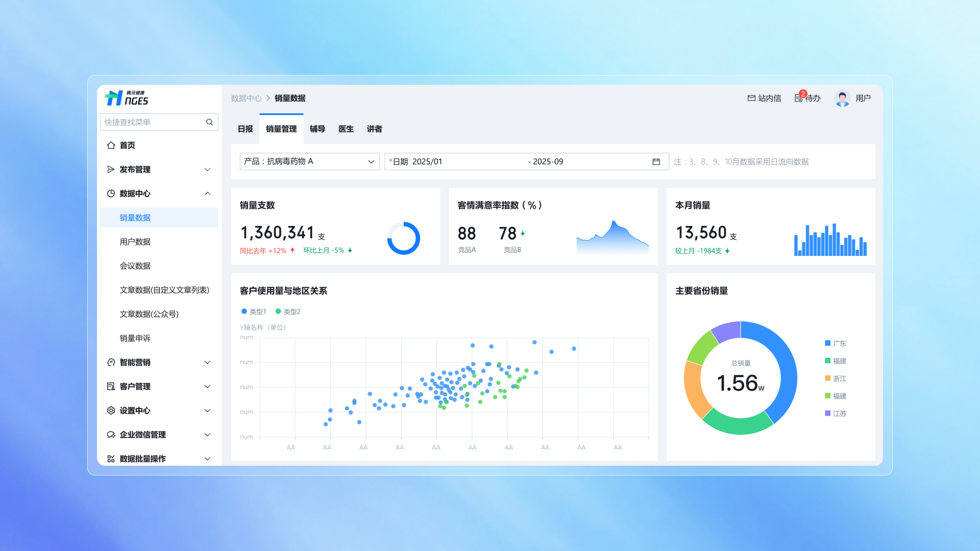Expand the 设置中心 menu chevron

pos(207,410)
